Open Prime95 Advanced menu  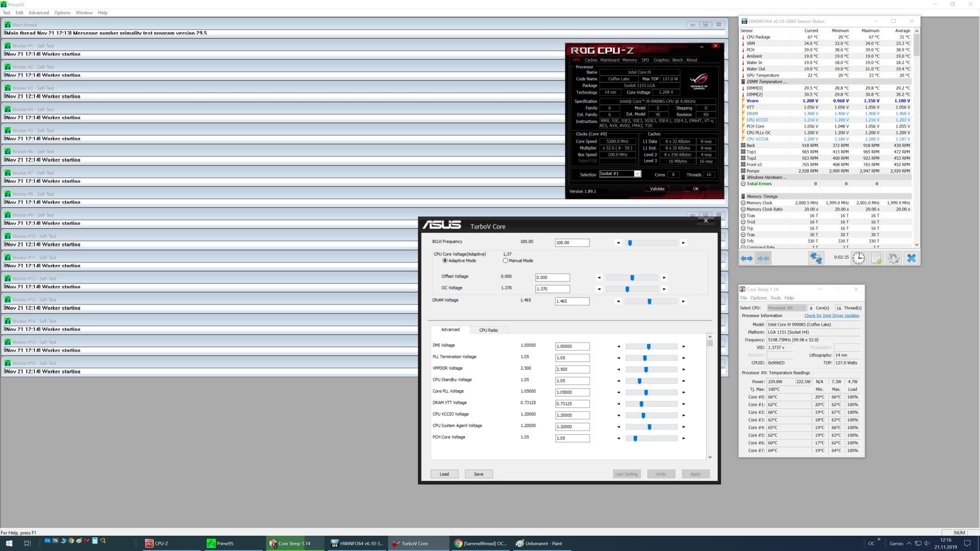(x=38, y=13)
